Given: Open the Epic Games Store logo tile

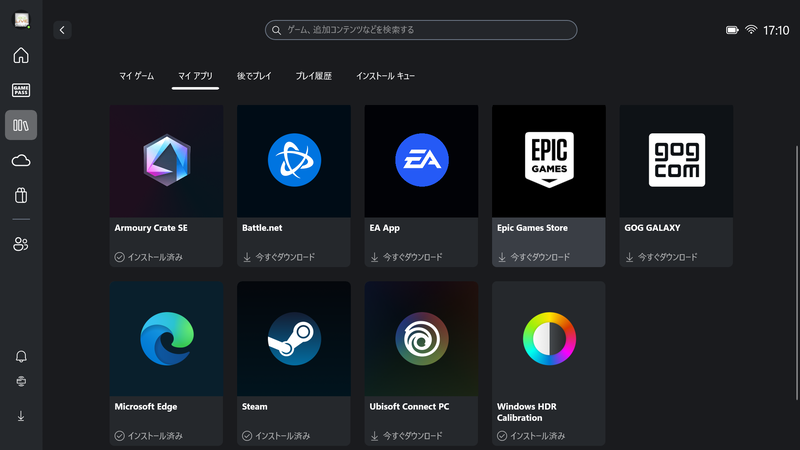Looking at the screenshot, I should pyautogui.click(x=549, y=160).
